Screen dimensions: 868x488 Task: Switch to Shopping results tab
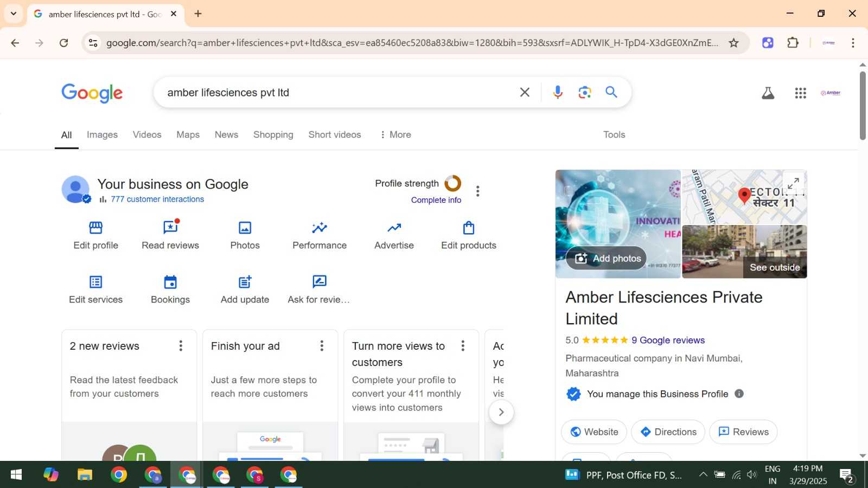pos(273,134)
